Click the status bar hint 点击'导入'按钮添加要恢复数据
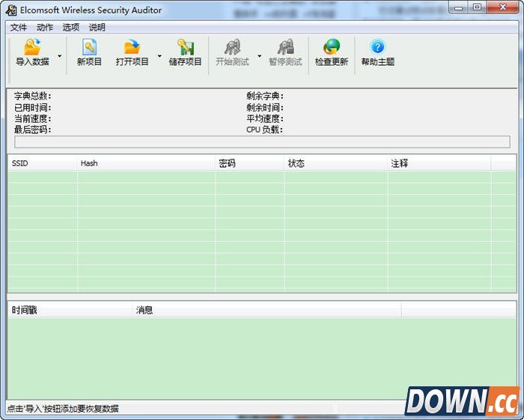524x420 pixels. (63, 409)
